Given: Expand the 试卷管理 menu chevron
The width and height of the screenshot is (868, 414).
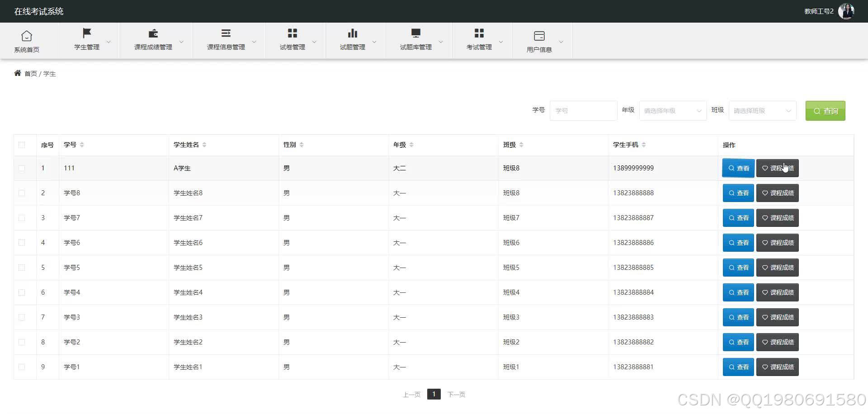Looking at the screenshot, I should click(x=314, y=42).
